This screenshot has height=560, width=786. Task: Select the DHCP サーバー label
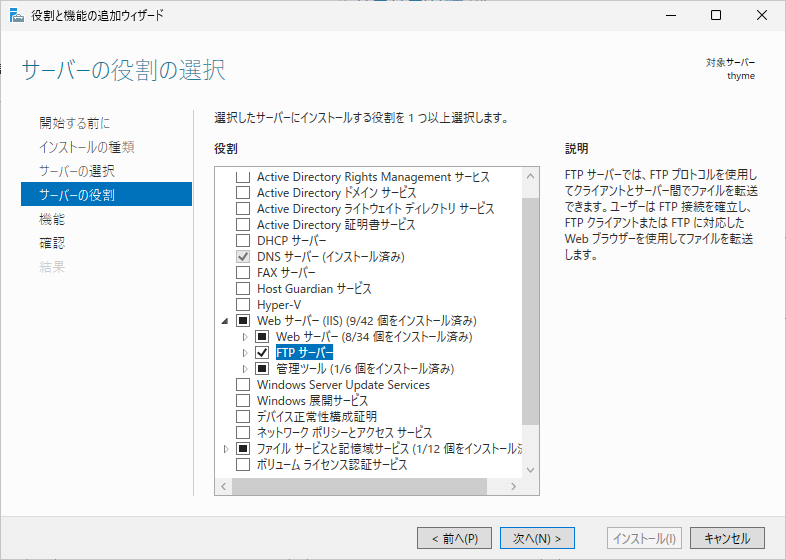pyautogui.click(x=292, y=241)
